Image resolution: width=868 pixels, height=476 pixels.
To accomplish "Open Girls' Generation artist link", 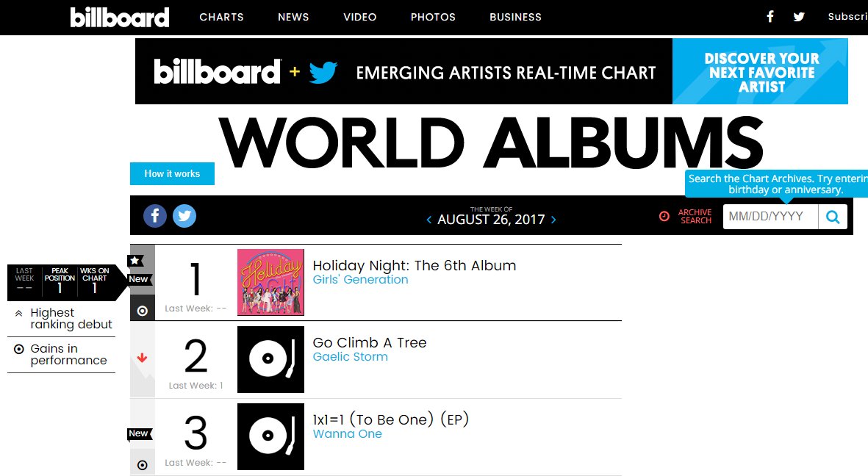I will tap(360, 280).
